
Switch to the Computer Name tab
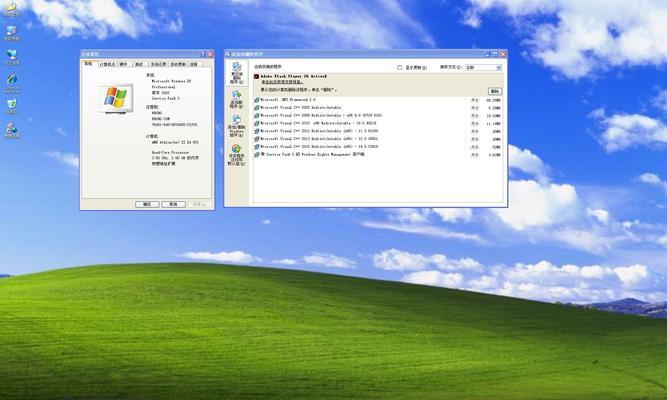(x=107, y=64)
